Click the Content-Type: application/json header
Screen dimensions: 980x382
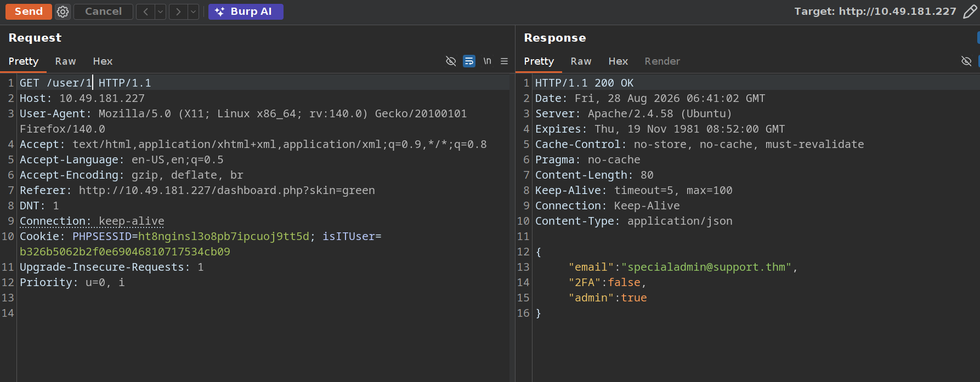(x=634, y=221)
